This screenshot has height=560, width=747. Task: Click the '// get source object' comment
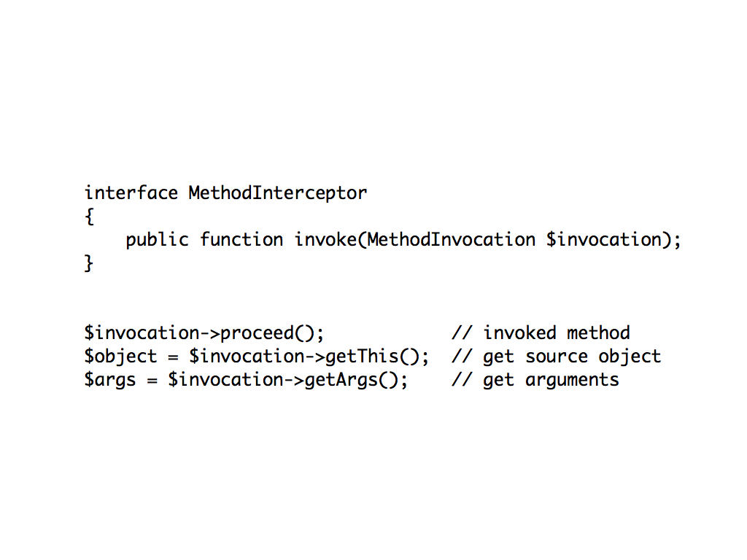[557, 357]
